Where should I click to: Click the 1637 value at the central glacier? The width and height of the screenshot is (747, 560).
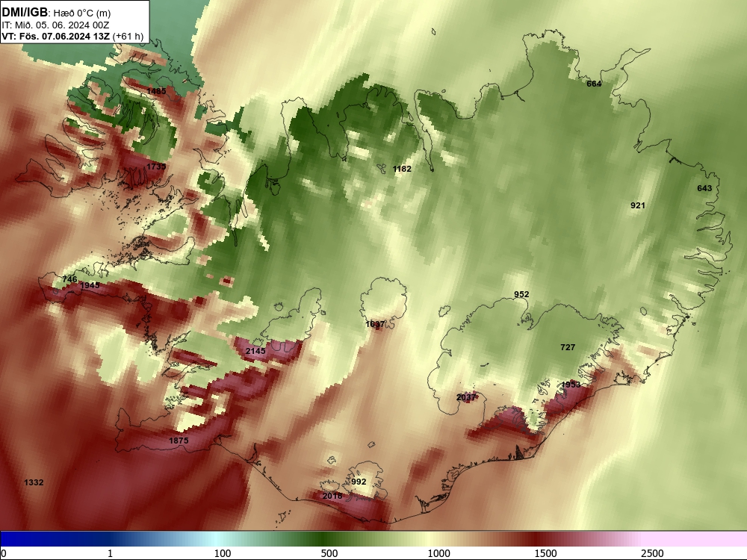click(x=375, y=324)
